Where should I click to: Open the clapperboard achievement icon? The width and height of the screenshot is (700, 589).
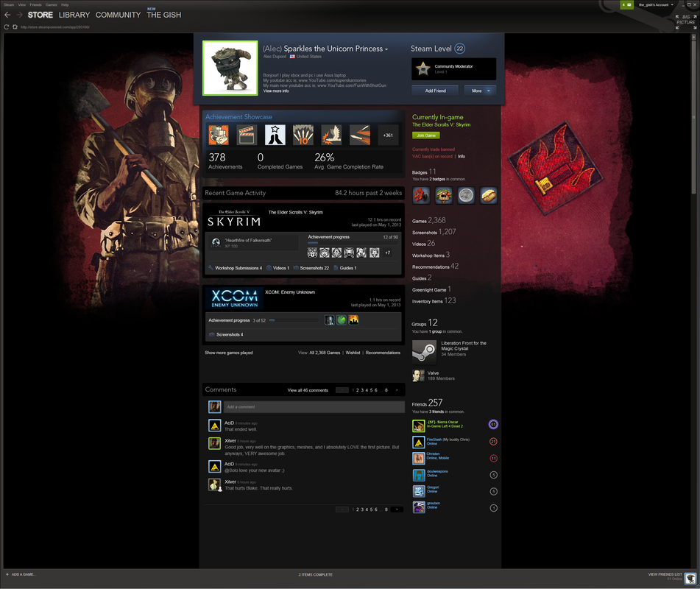click(x=247, y=135)
